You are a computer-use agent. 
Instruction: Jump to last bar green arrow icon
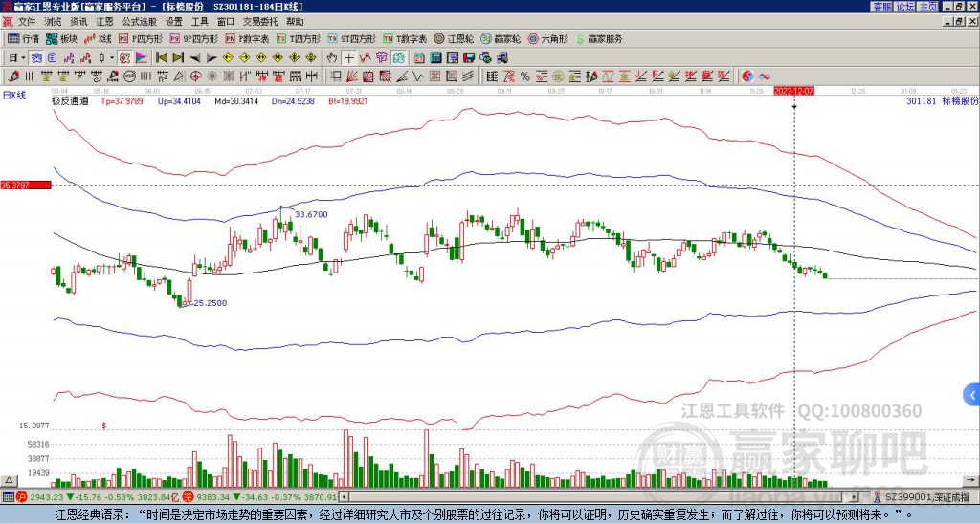(x=177, y=58)
